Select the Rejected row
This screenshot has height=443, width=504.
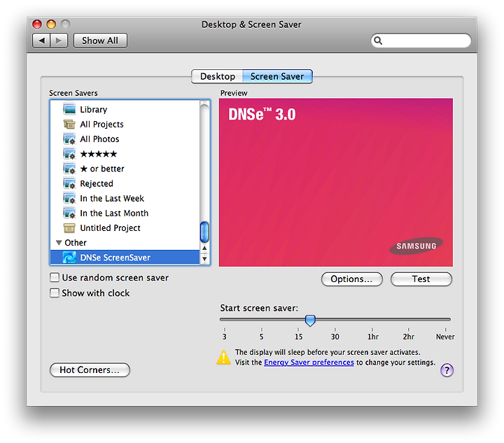(x=125, y=183)
